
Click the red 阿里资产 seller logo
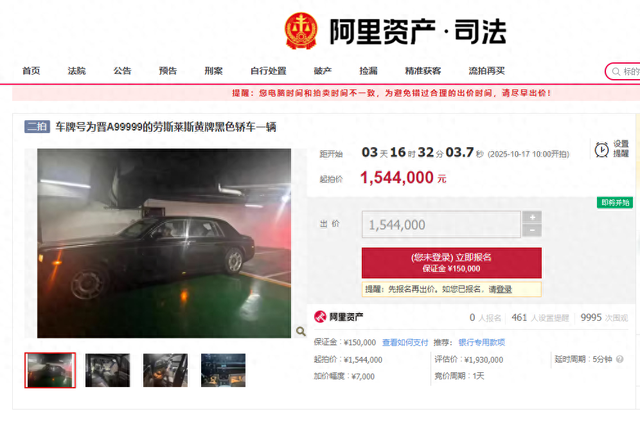click(x=320, y=317)
